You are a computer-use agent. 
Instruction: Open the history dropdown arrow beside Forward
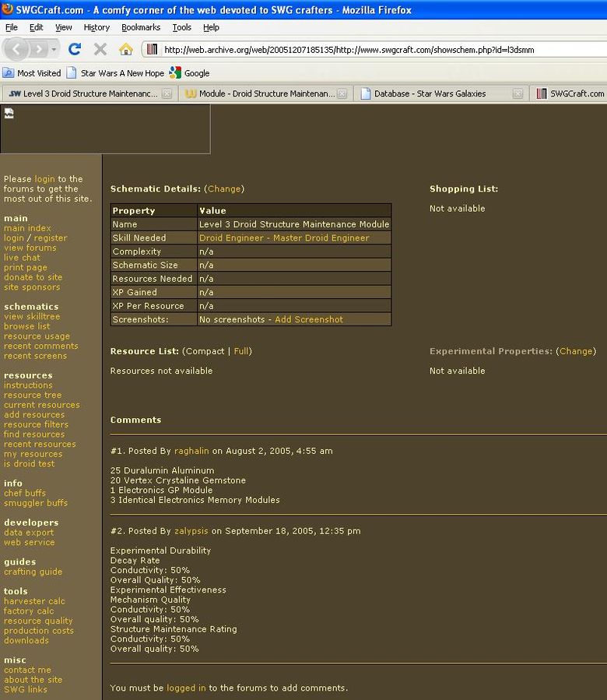point(54,49)
